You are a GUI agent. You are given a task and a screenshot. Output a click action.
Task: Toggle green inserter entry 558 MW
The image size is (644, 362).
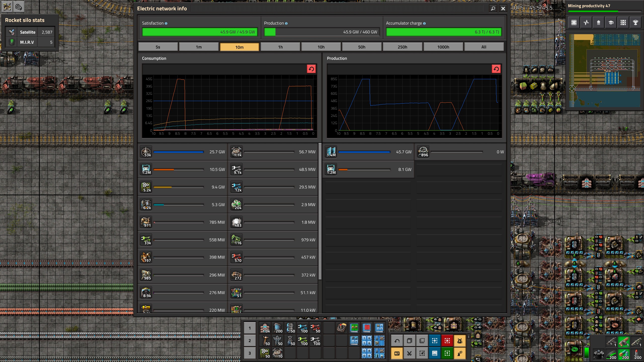click(x=183, y=240)
